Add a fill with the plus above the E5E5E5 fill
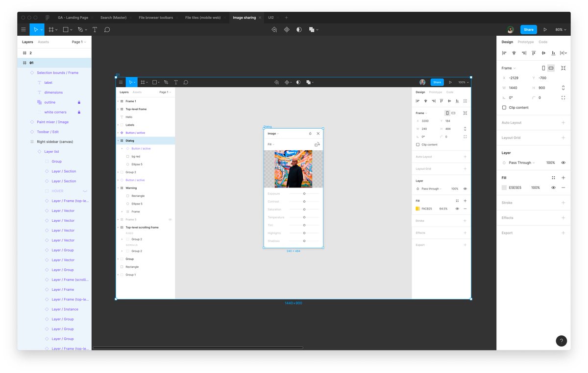The width and height of the screenshot is (588, 373). [x=563, y=178]
